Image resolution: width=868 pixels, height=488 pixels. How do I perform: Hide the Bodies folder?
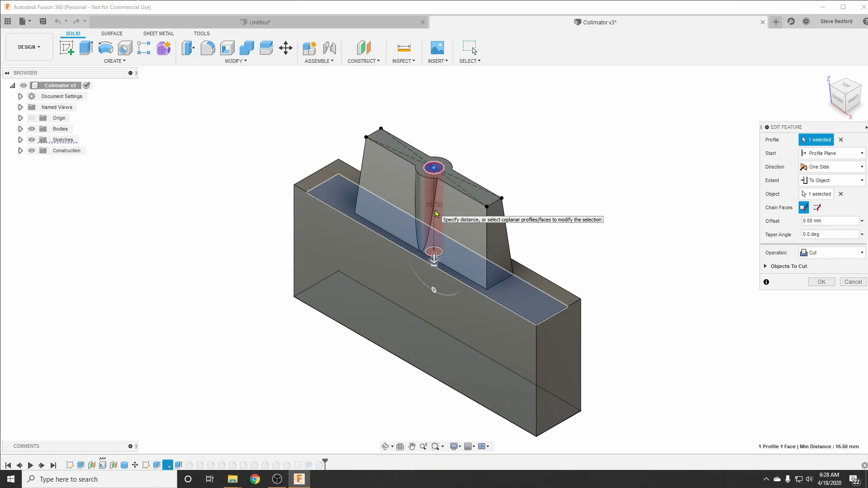32,129
